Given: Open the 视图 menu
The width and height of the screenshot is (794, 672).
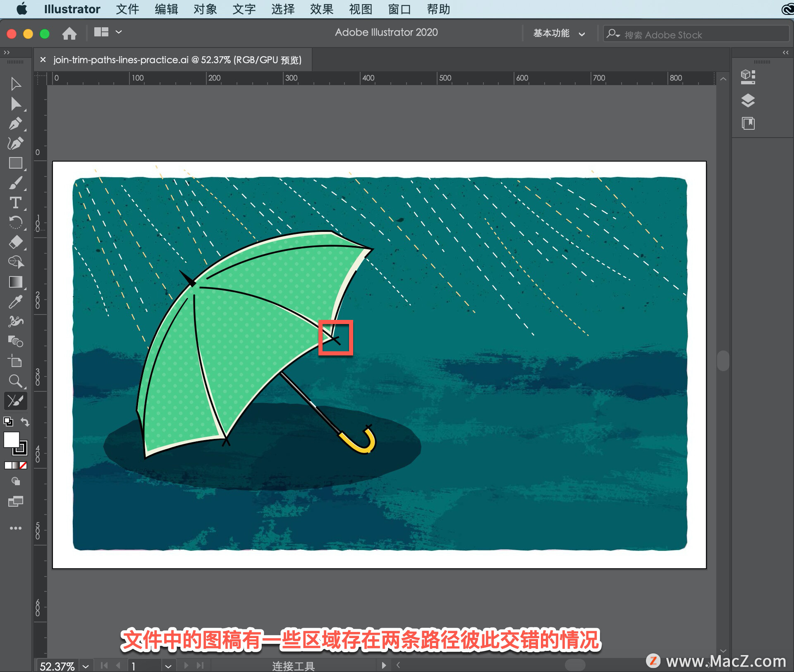Looking at the screenshot, I should pyautogui.click(x=361, y=9).
